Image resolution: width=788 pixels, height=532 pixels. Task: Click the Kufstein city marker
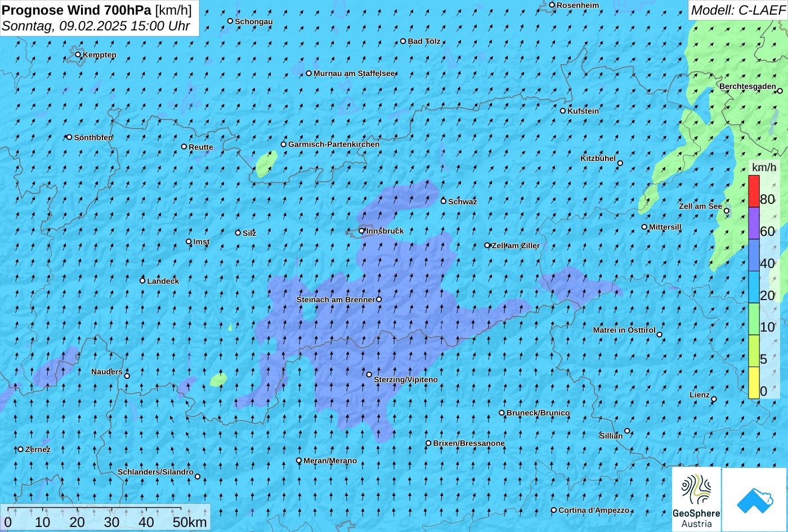(563, 111)
